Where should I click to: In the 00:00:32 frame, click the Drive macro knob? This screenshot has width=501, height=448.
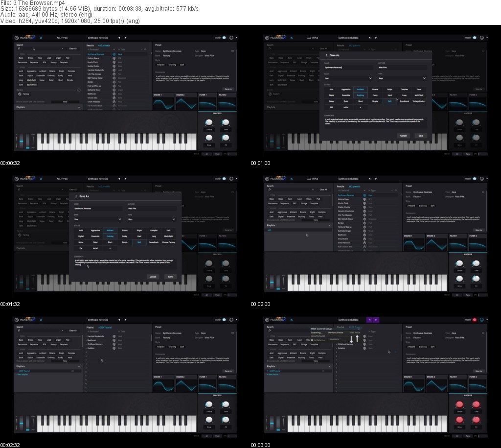pos(209,138)
